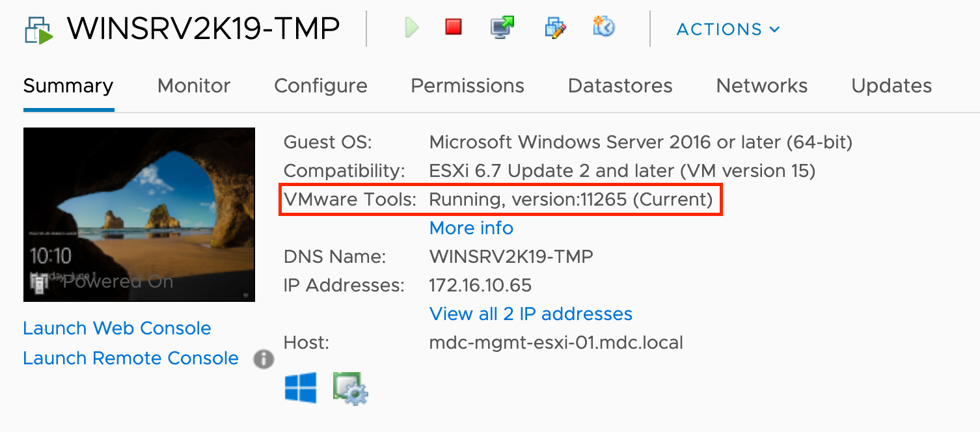Click the red Power Off stop icon

454,27
